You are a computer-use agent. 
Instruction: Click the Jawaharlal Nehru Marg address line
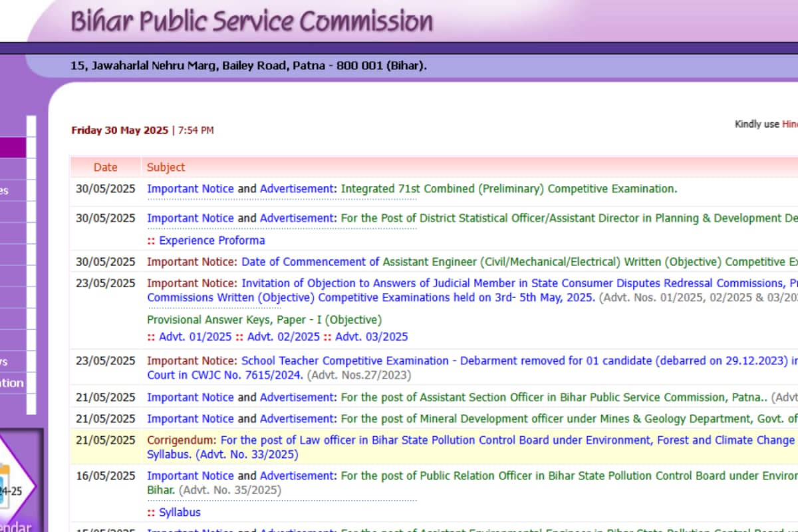tap(249, 66)
